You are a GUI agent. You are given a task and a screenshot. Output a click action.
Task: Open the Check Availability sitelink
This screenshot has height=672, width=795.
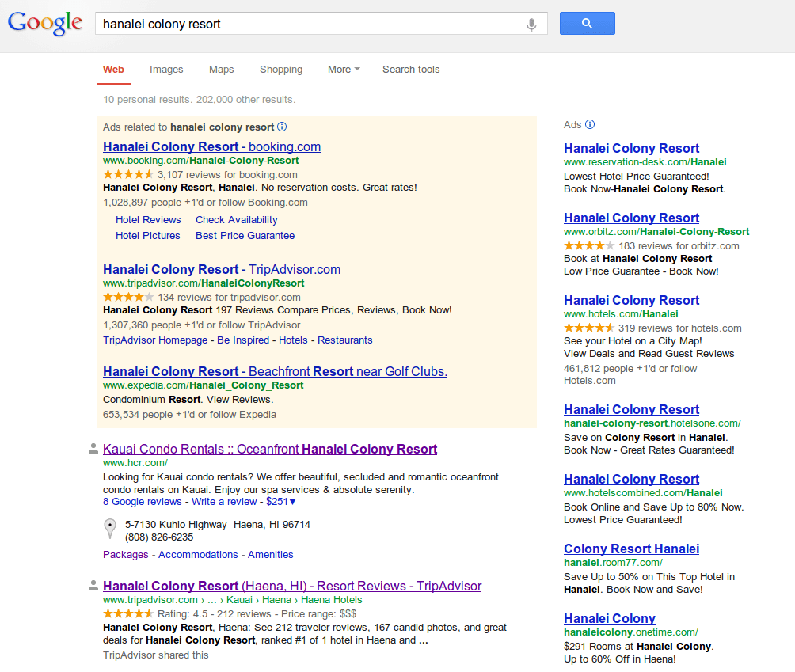(237, 220)
